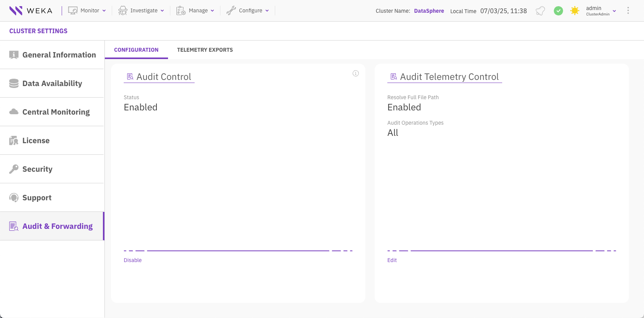Open the Manage dropdown menu
Image resolution: width=644 pixels, height=318 pixels.
click(195, 11)
